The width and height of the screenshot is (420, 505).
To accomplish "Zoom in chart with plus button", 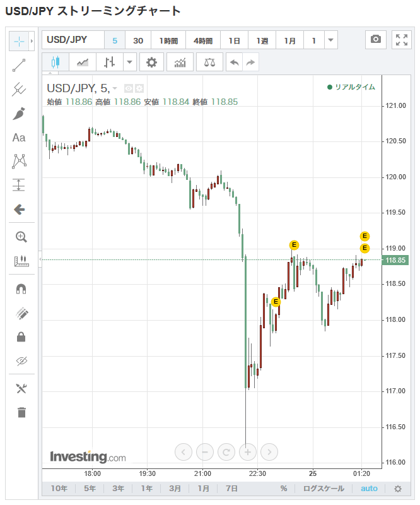I will pyautogui.click(x=248, y=452).
